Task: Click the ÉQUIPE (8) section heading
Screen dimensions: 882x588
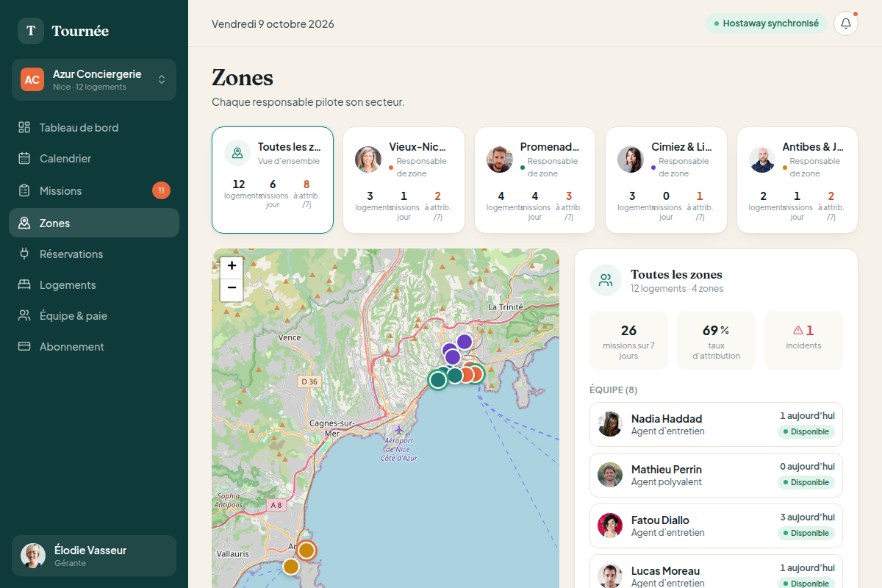Action: (x=613, y=390)
